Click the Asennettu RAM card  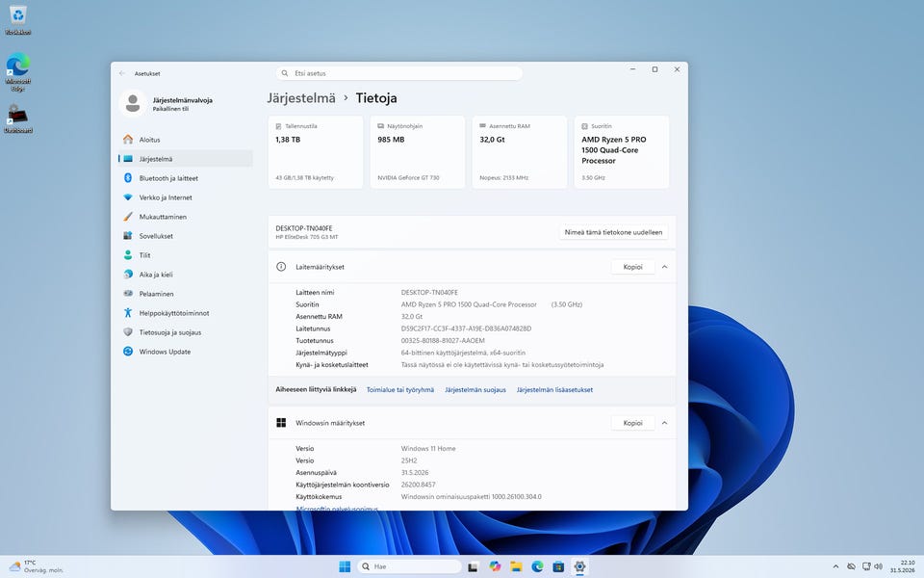coord(519,152)
